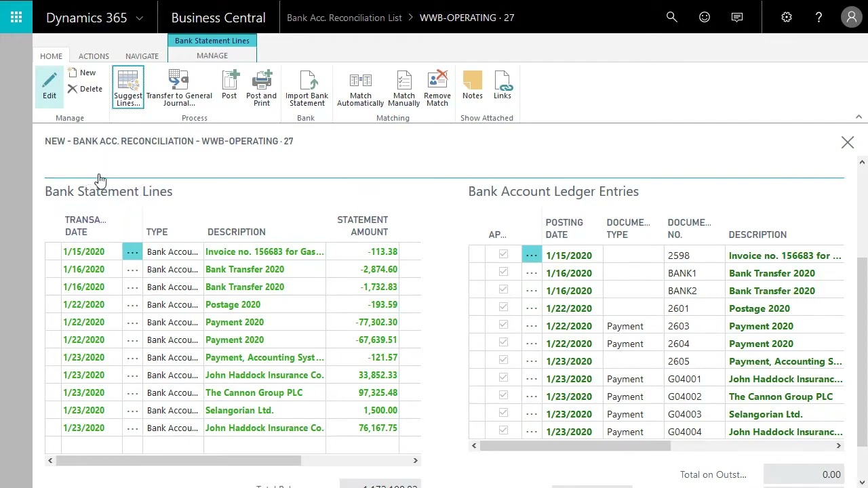The width and height of the screenshot is (868, 488).
Task: Open the Links attachment panel
Action: point(502,87)
